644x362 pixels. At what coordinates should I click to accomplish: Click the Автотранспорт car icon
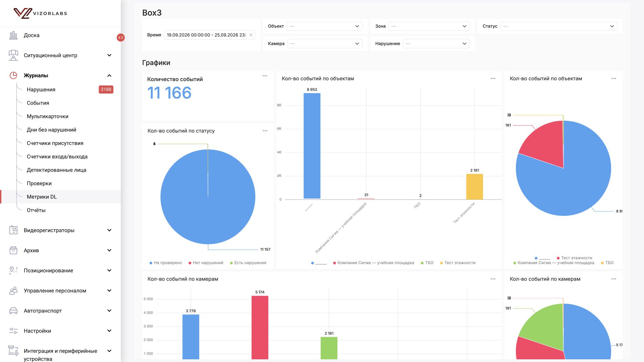(13, 311)
